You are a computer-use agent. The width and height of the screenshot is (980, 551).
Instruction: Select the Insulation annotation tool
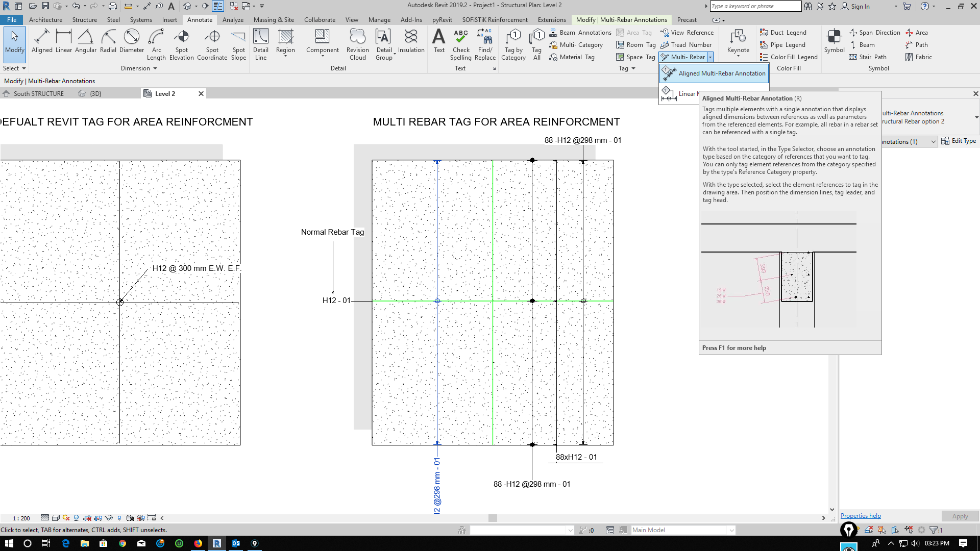pyautogui.click(x=411, y=43)
